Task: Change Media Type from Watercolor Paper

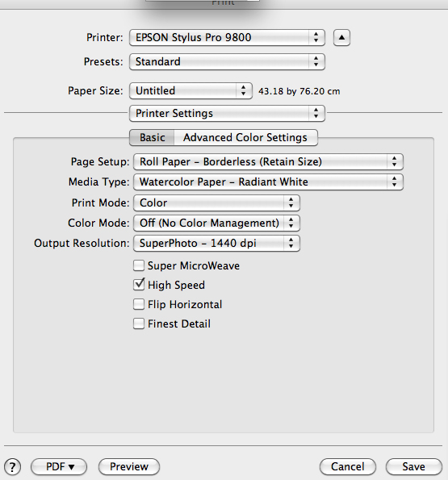Action: coord(268,182)
